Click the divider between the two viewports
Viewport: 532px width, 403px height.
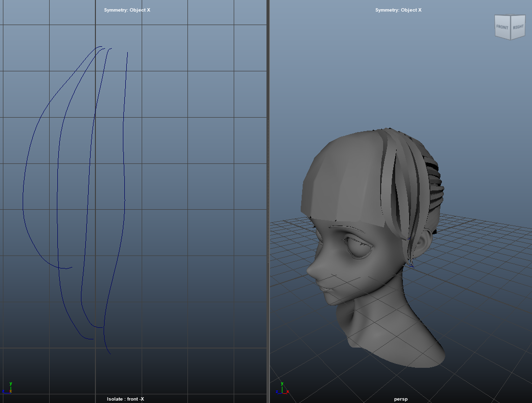click(268, 201)
